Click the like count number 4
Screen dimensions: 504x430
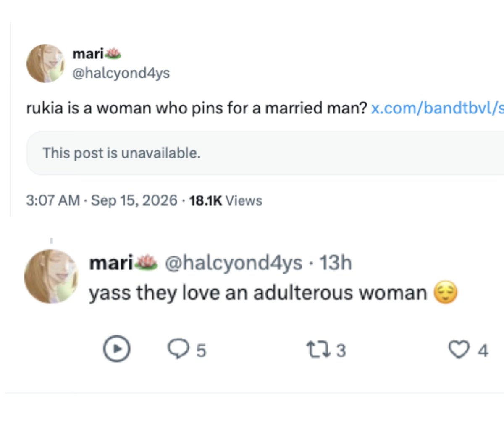click(483, 351)
